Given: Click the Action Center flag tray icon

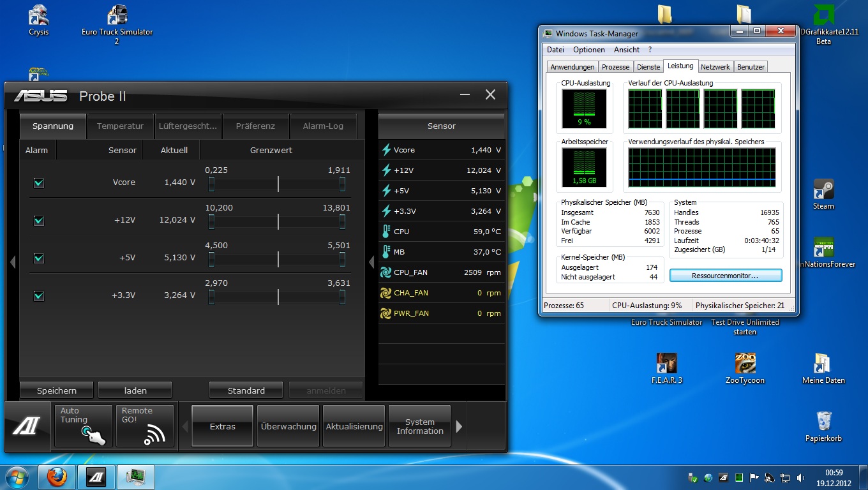Looking at the screenshot, I should 754,477.
